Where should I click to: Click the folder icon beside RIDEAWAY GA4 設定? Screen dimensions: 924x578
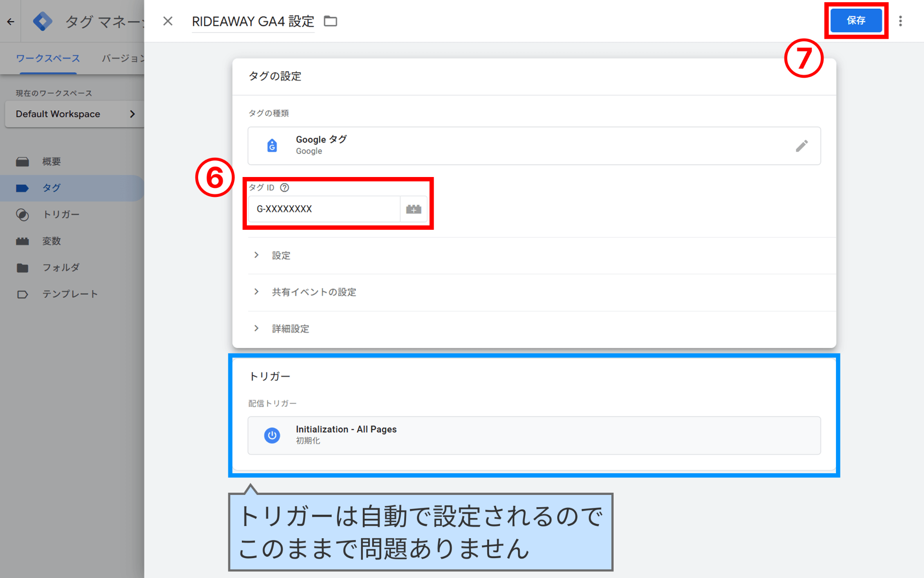pyautogui.click(x=330, y=21)
